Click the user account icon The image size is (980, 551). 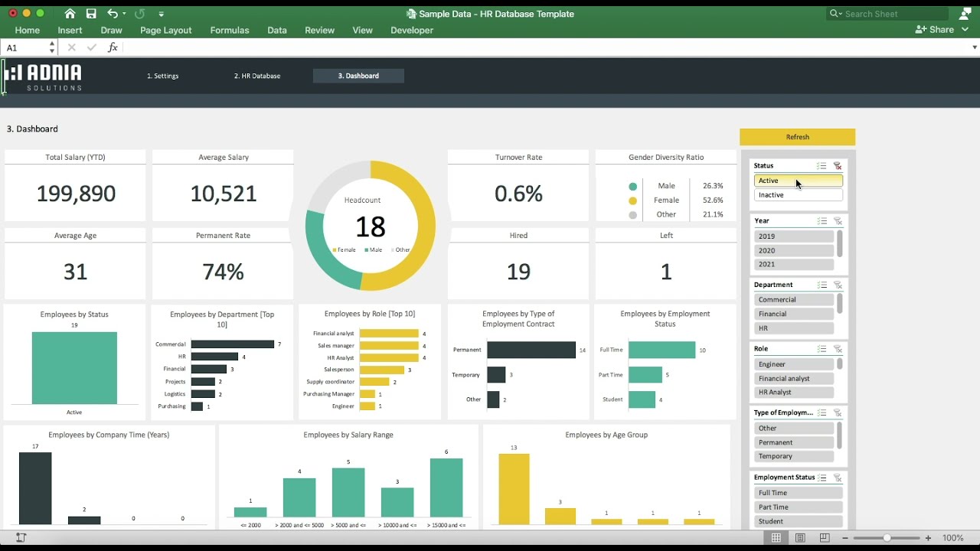(x=964, y=14)
